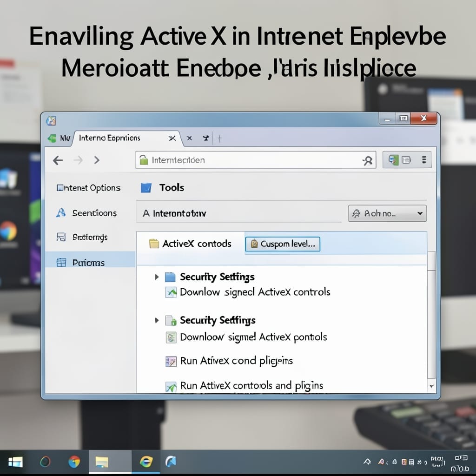The width and height of the screenshot is (476, 476).
Task: Open the 'Aohne..' dropdown
Action: 387,213
